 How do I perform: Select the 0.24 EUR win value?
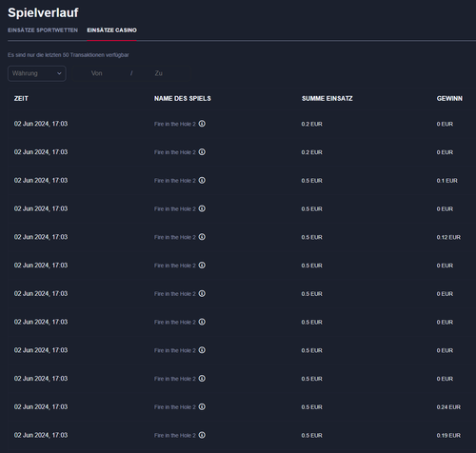448,407
